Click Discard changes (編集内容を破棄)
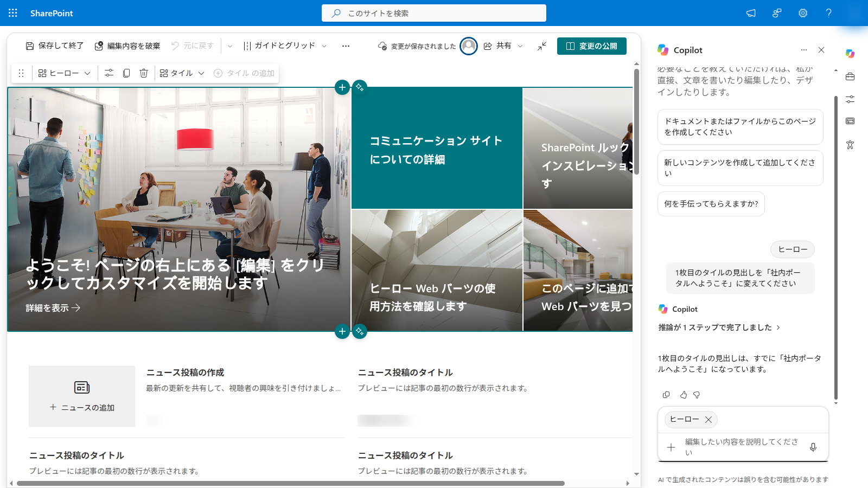Screen dimensions: 868x488 [127, 46]
